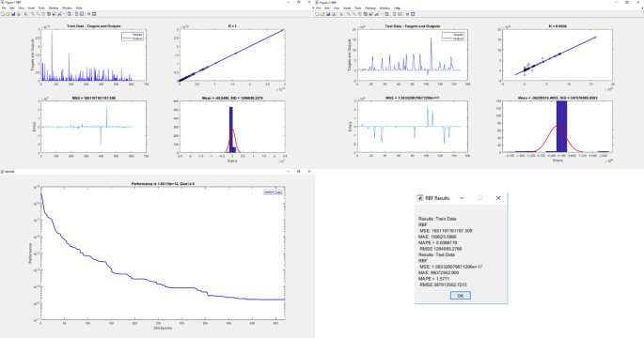
Task: Click legend box in Train Data targets plot
Action: [133, 36]
